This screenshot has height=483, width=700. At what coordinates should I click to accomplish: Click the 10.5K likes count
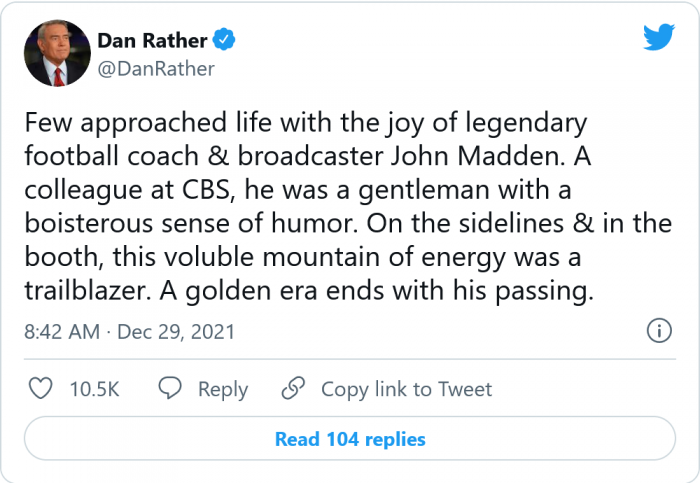pyautogui.click(x=94, y=389)
